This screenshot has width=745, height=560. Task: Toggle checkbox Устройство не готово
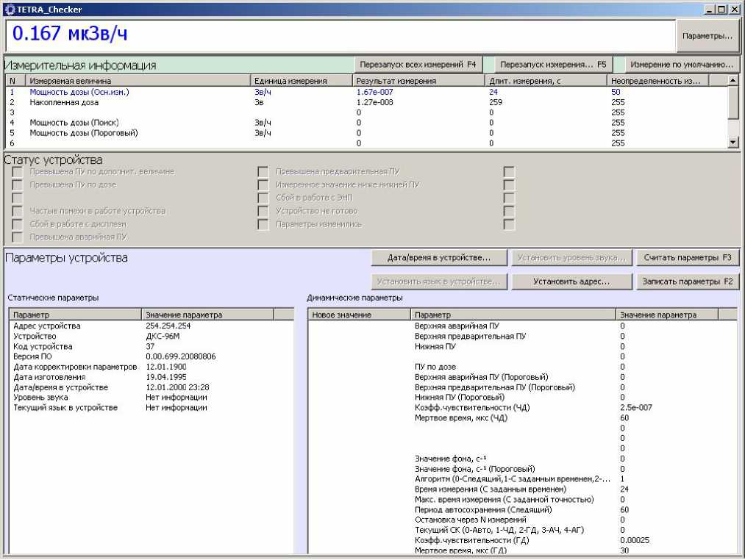[263, 211]
